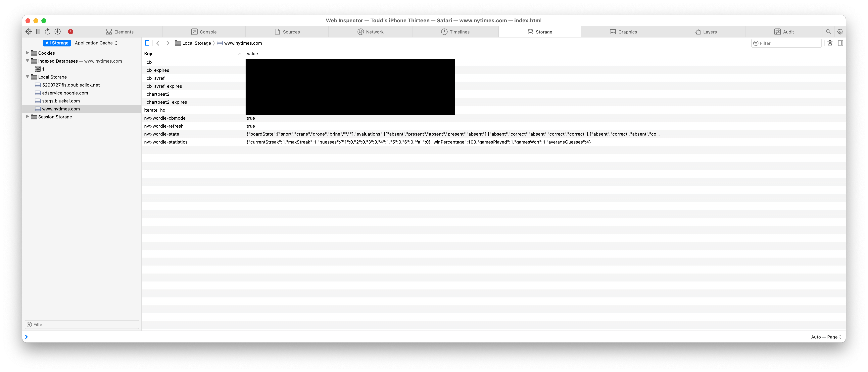Click the search icon in toolbar
The width and height of the screenshot is (868, 372).
[x=828, y=32]
